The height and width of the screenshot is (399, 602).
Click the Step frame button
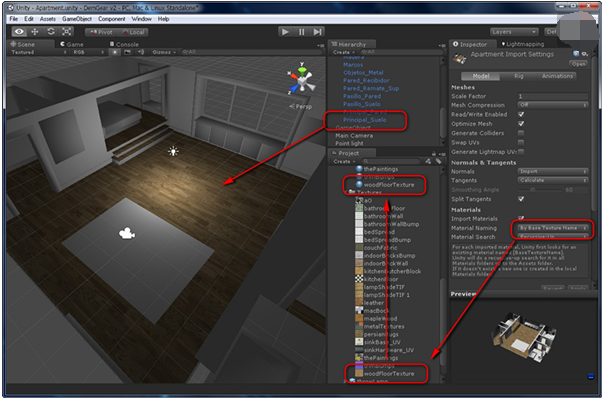[318, 32]
